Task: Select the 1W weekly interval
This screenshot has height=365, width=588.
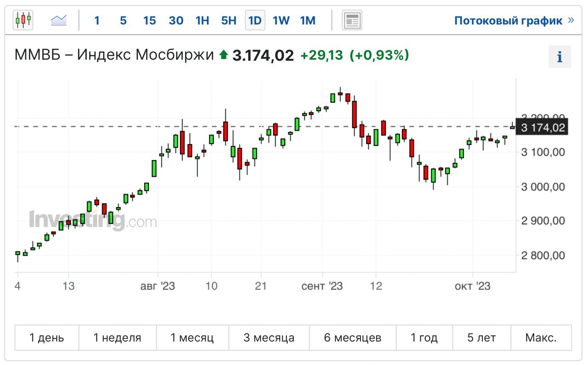Action: (281, 20)
